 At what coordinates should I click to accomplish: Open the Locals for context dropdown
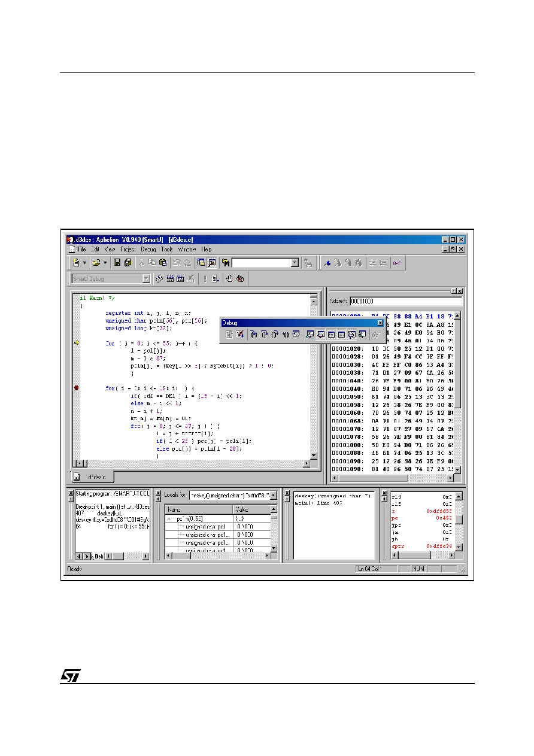tap(273, 495)
